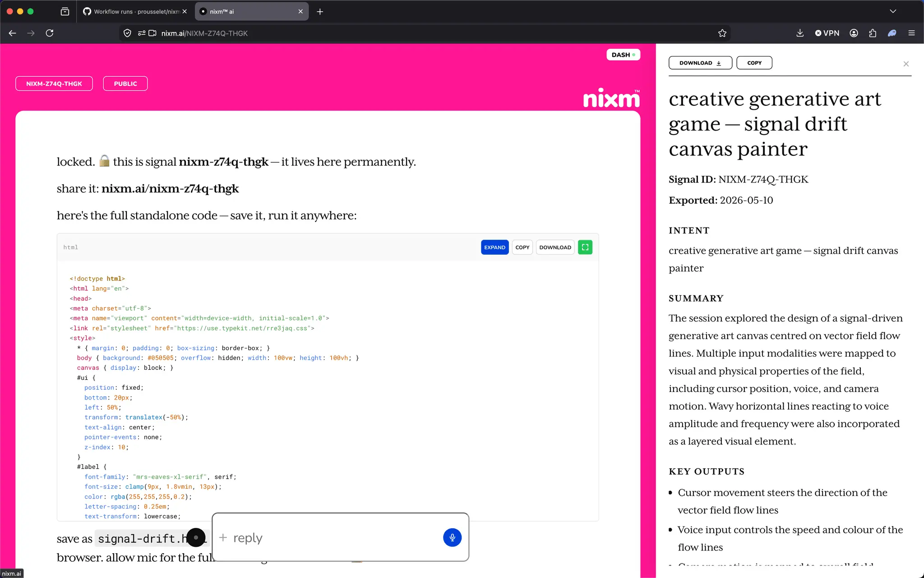Screen dimensions: 924x578
Task: Click the Signal ID line in panel
Action: (x=739, y=180)
